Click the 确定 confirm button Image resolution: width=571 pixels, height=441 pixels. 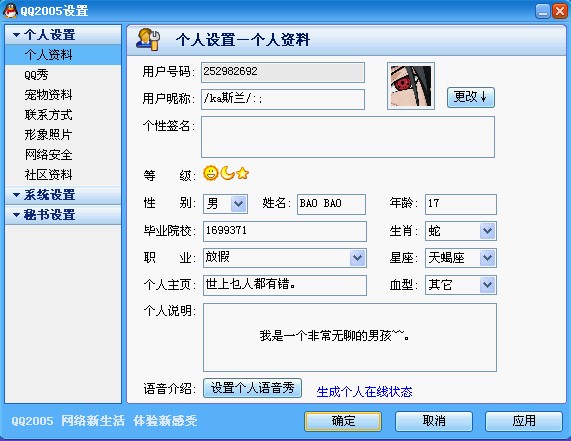[343, 421]
